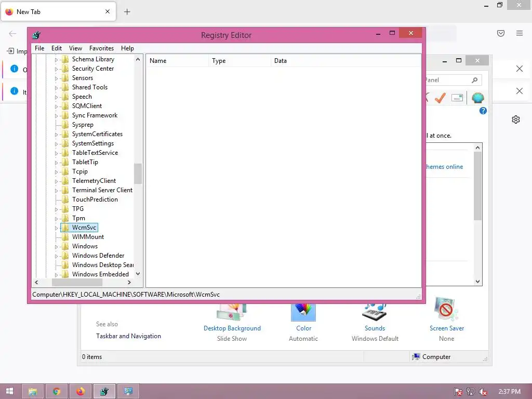The height and width of the screenshot is (399, 532).
Task: Open the Firefox hamburger menu
Action: pyautogui.click(x=520, y=33)
